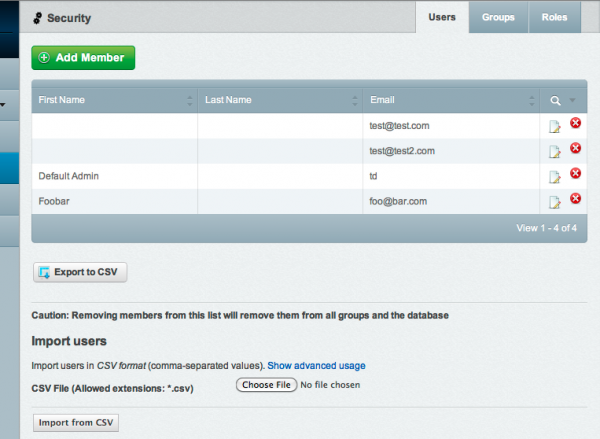Select the test@test2.com email cell
Viewport: 600px width, 439px height.
[x=451, y=151]
